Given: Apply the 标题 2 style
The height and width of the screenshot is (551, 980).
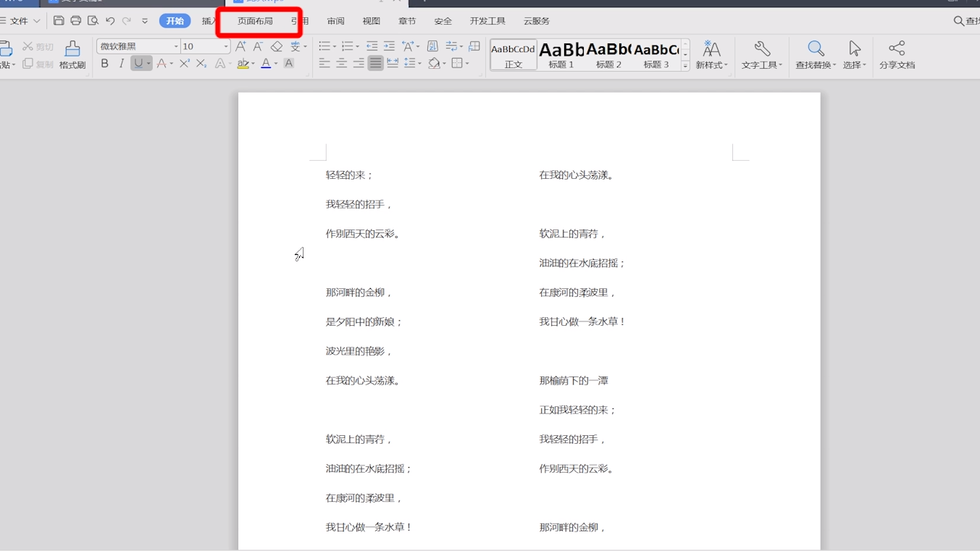Looking at the screenshot, I should pyautogui.click(x=608, y=55).
